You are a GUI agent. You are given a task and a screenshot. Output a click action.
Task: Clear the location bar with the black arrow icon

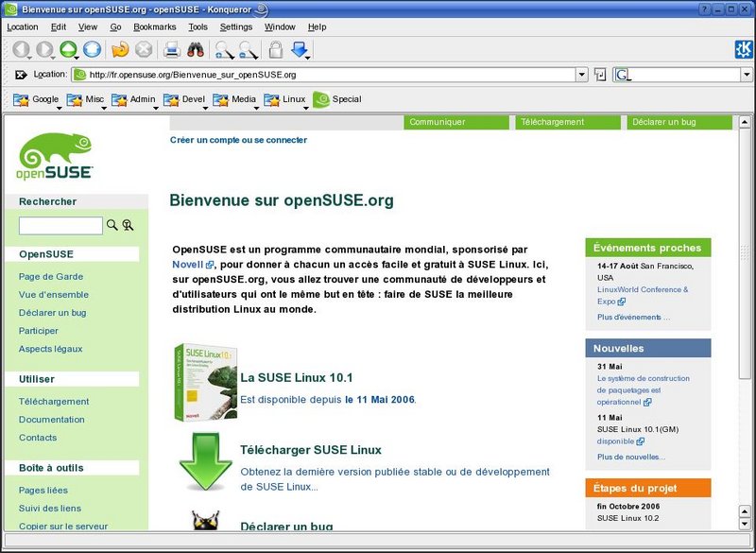pyautogui.click(x=21, y=75)
